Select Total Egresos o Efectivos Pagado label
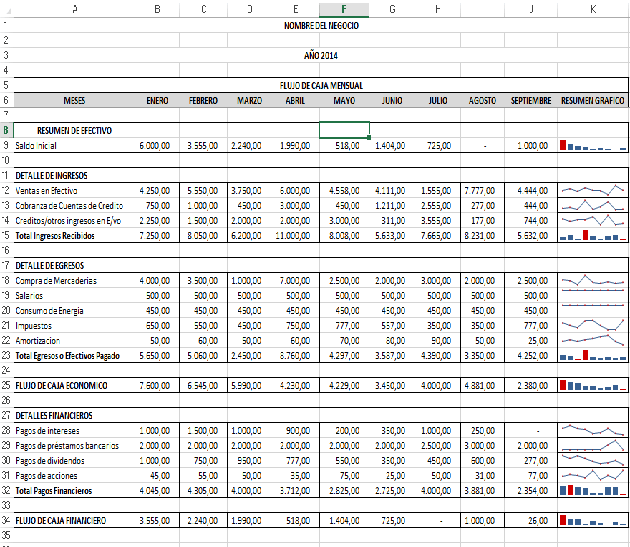This screenshot has height=547, width=630. pos(68,356)
